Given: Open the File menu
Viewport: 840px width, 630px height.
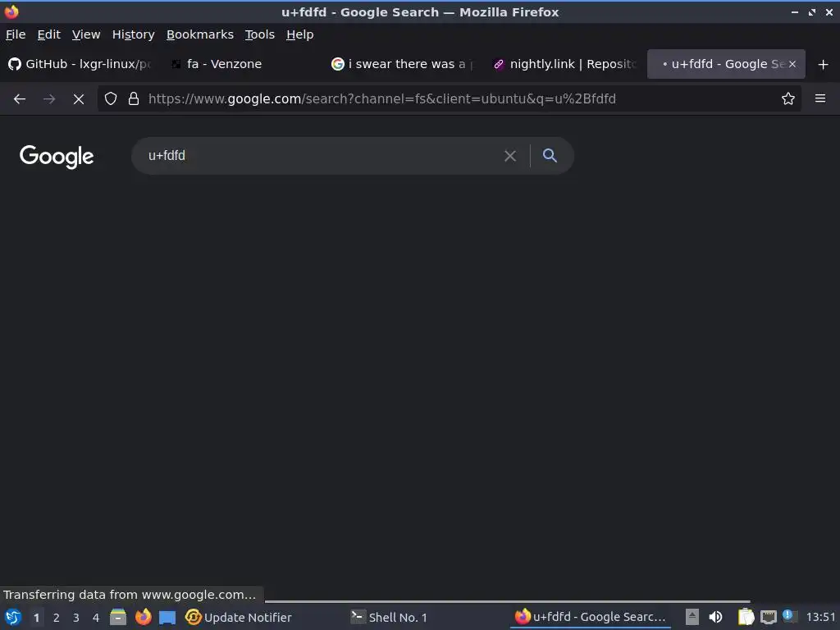Looking at the screenshot, I should [16, 34].
